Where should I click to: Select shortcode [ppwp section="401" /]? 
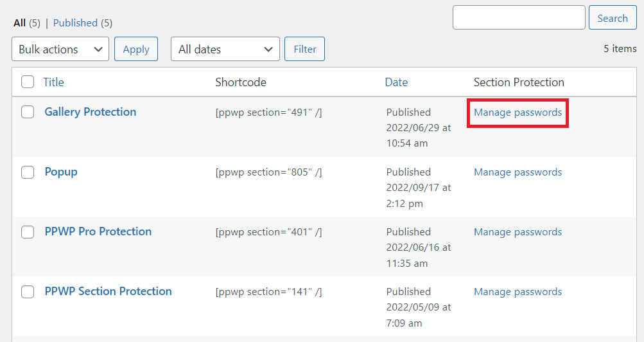pos(268,232)
